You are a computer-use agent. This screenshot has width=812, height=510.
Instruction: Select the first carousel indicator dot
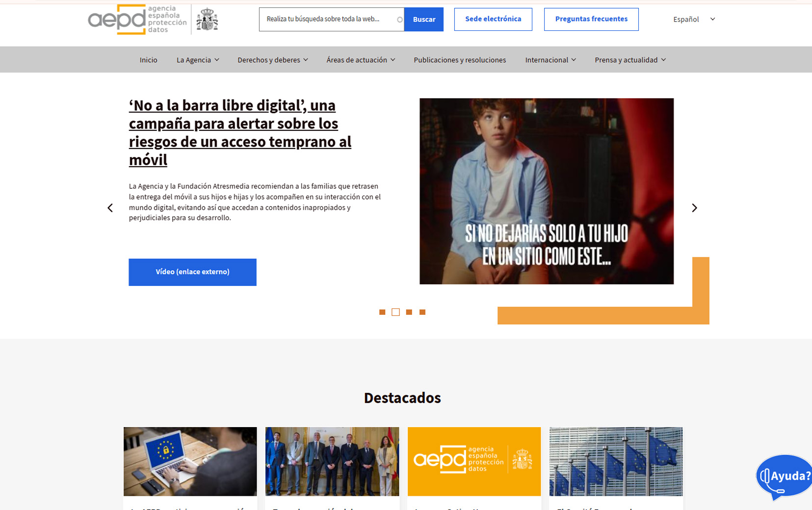(382, 312)
